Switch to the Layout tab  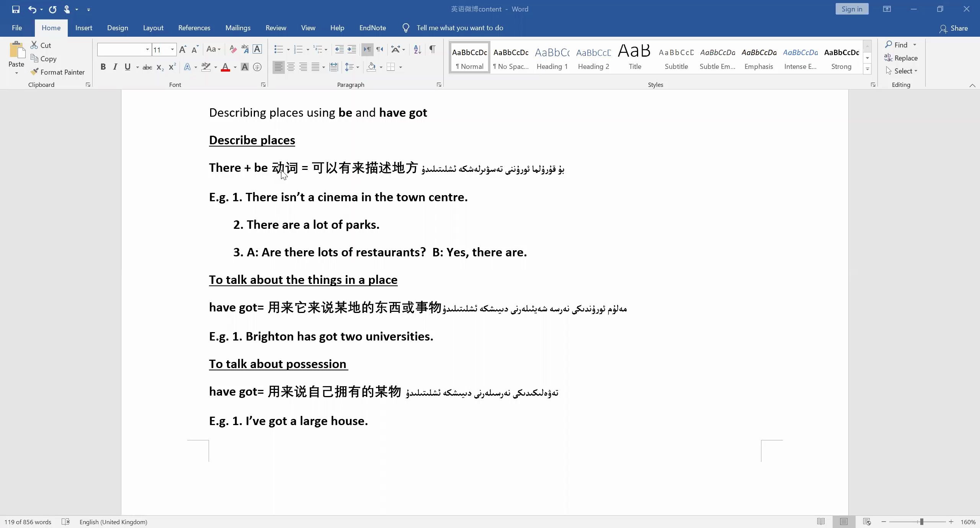click(x=153, y=28)
